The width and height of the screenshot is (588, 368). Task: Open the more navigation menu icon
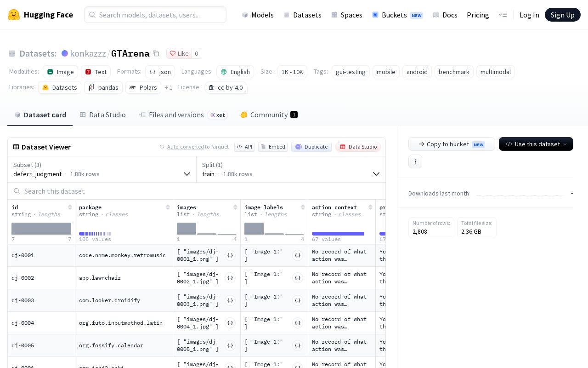coord(503,15)
